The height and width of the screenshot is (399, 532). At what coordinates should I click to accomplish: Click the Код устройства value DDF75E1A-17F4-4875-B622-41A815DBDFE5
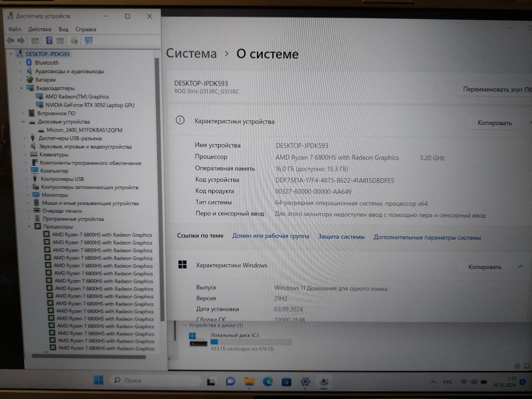335,180
